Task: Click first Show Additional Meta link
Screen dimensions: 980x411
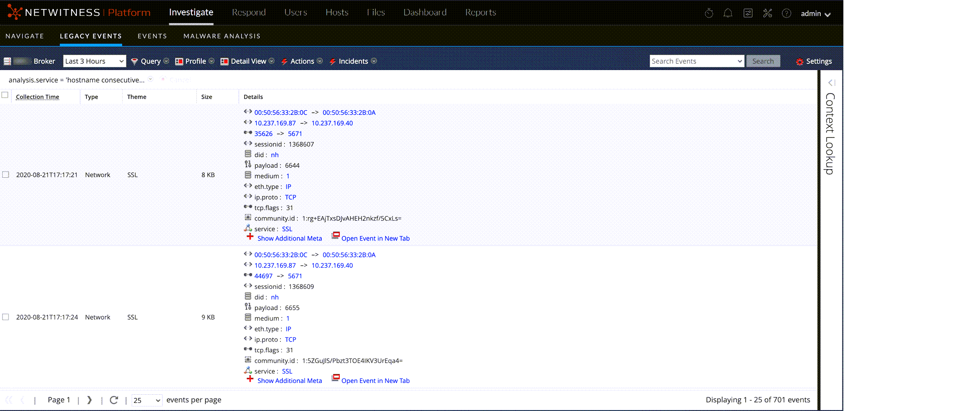Action: [x=289, y=238]
